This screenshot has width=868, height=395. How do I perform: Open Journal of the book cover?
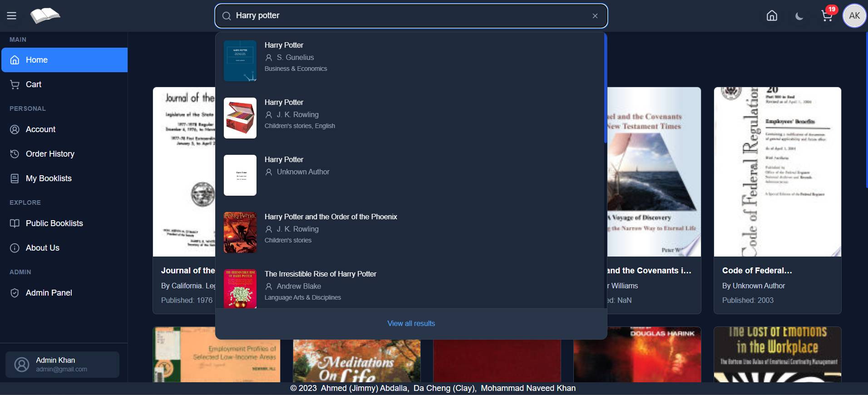coord(184,172)
